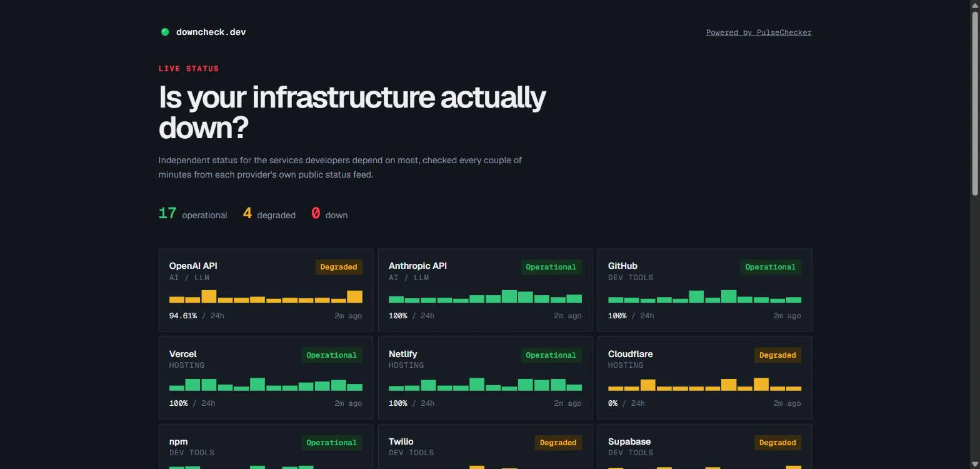
Task: Click the HOSTING label under Netlify
Action: pyautogui.click(x=406, y=365)
